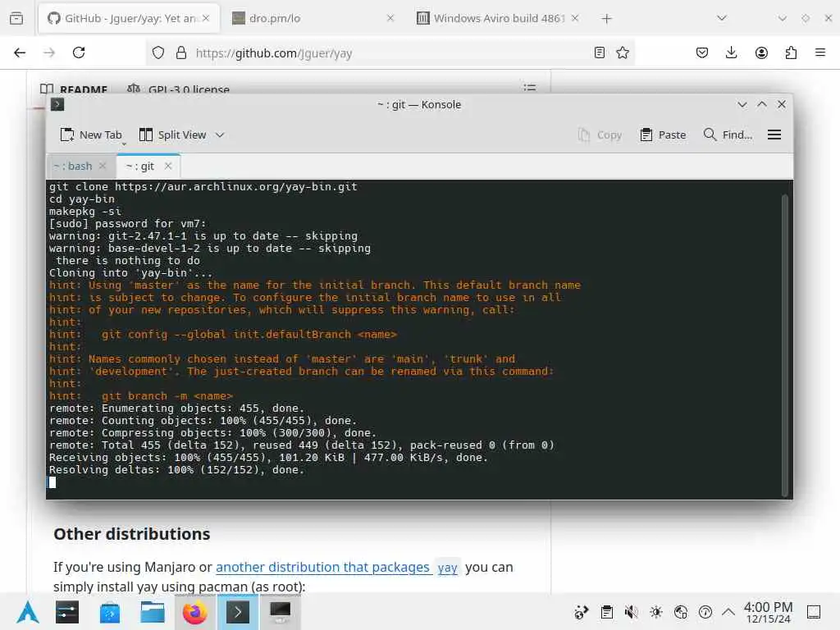This screenshot has width=840, height=630.
Task: Click the site security padlock icon
Action: click(x=181, y=52)
